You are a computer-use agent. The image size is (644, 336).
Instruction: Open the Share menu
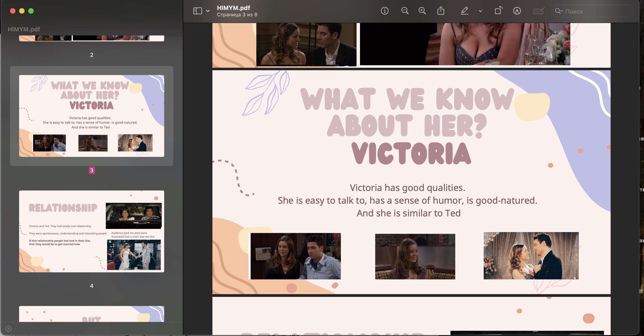coord(441,11)
